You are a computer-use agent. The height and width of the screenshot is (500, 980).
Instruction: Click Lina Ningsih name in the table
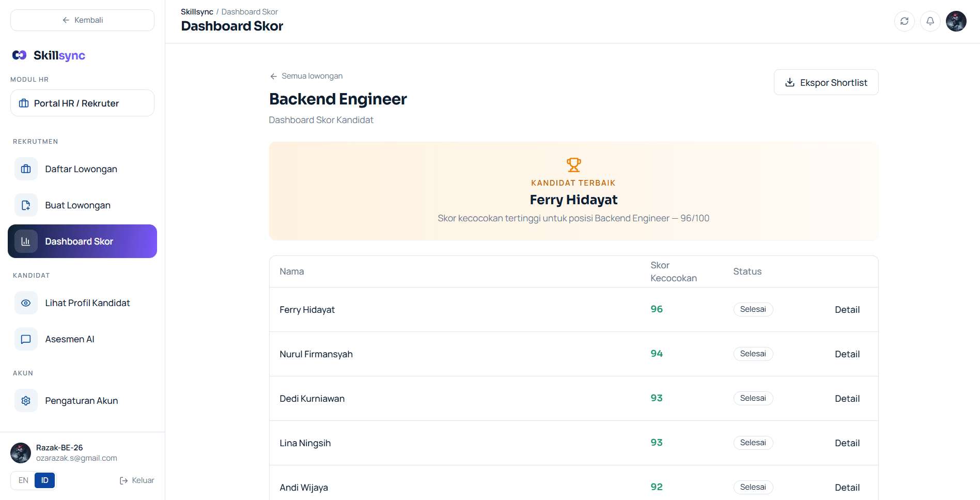[305, 443]
